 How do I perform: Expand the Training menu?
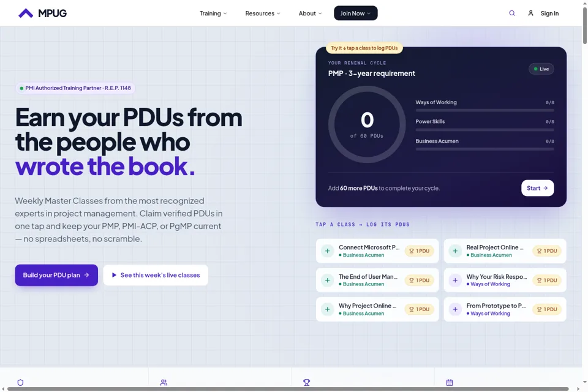click(x=213, y=13)
